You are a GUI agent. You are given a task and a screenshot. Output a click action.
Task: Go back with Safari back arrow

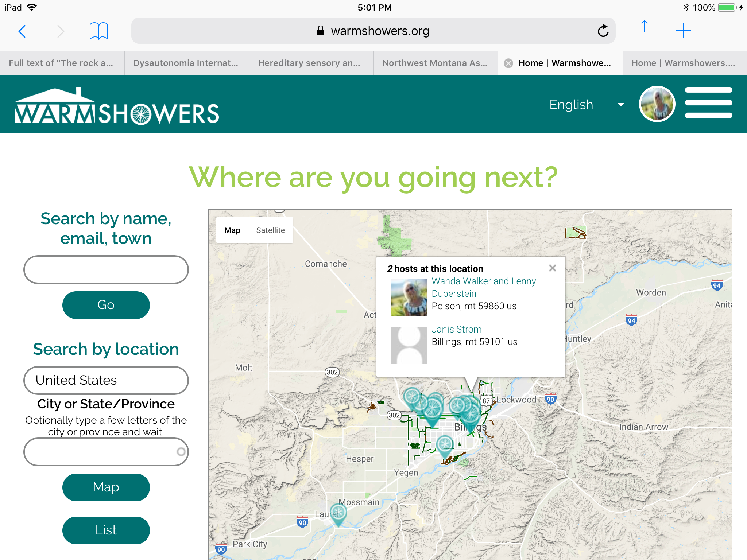[x=22, y=31]
